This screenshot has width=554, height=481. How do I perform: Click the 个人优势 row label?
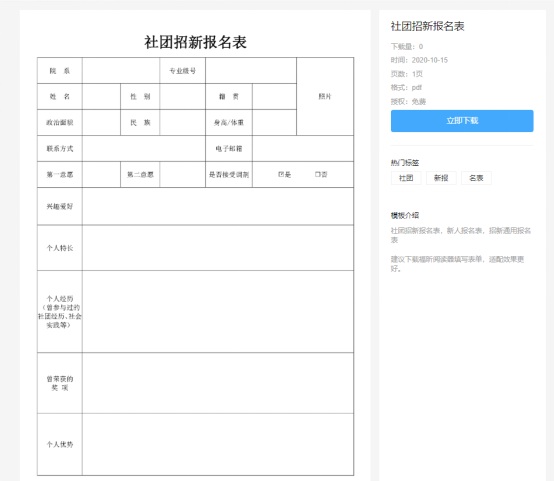pyautogui.click(x=60, y=444)
